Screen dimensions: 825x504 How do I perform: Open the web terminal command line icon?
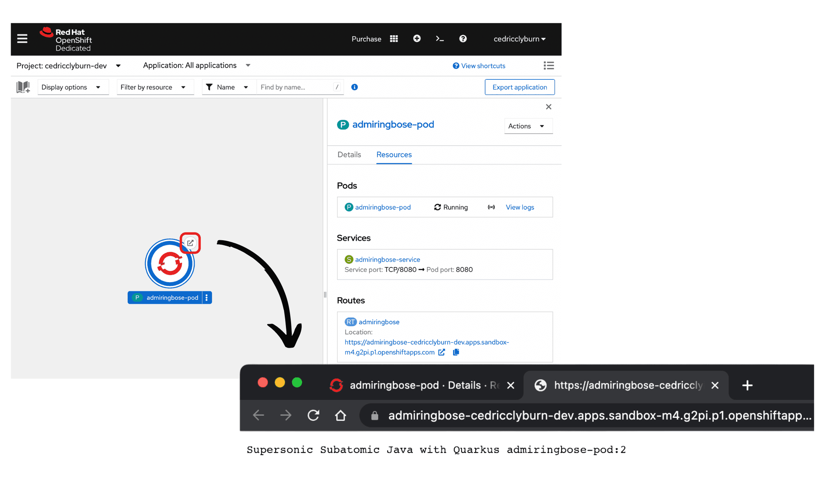pyautogui.click(x=439, y=39)
